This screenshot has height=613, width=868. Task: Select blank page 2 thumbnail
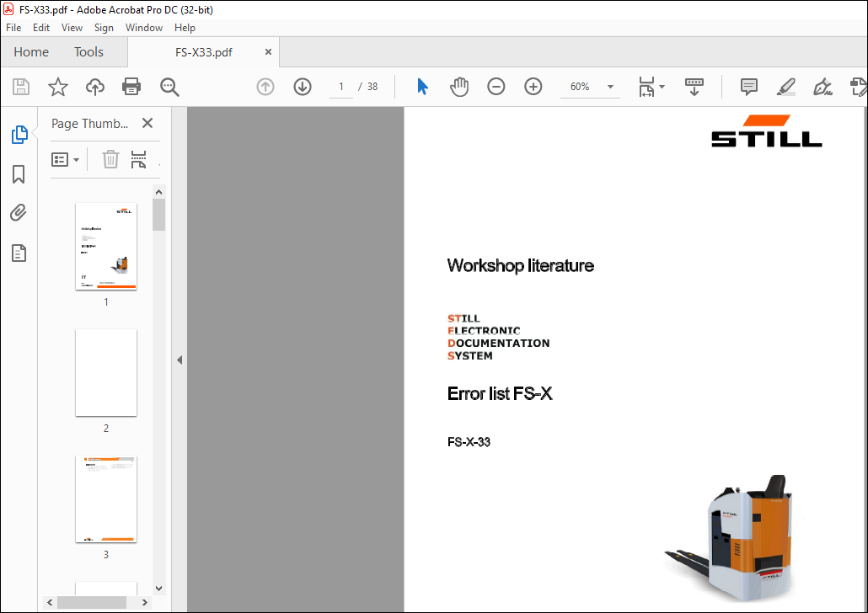point(105,372)
